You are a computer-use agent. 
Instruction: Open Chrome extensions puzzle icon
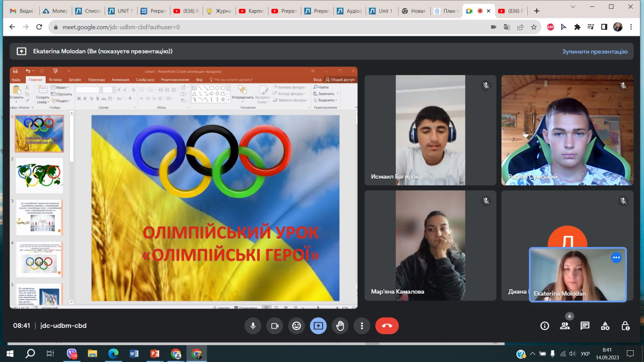[x=577, y=27]
